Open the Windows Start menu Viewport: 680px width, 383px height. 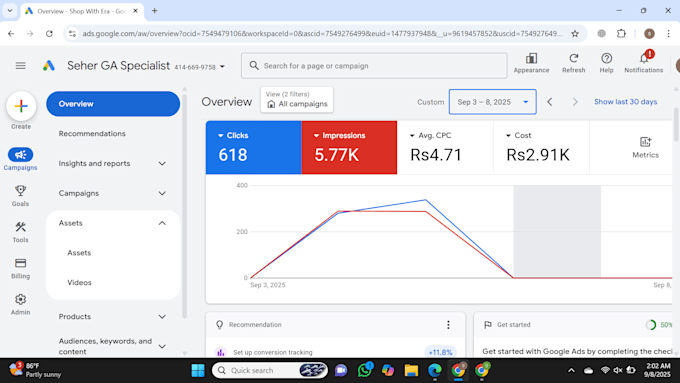click(x=198, y=370)
